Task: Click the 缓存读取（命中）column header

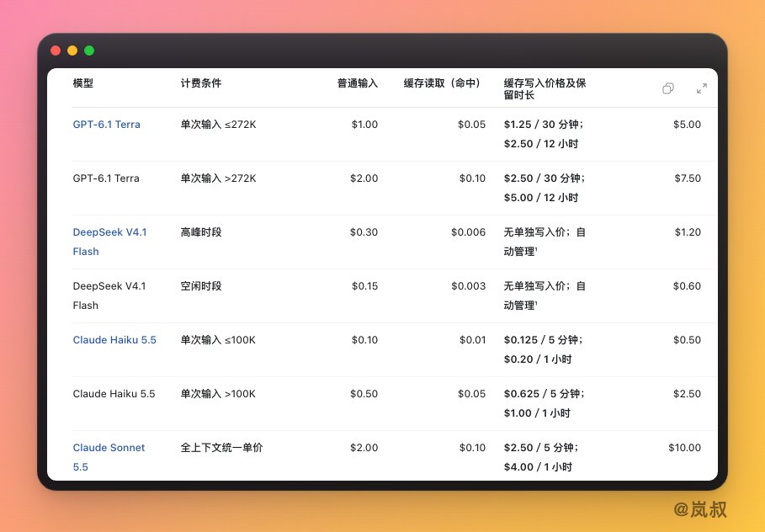Action: tap(444, 83)
